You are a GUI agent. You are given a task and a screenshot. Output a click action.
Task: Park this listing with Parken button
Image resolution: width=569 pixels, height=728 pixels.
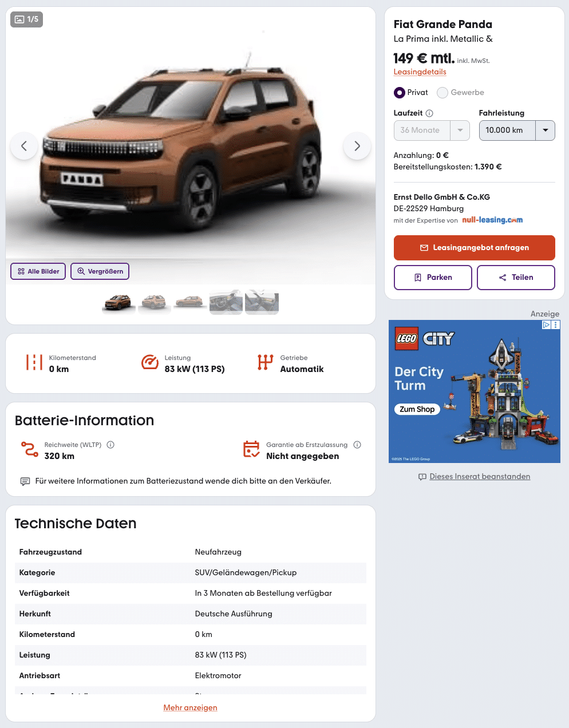[433, 278]
